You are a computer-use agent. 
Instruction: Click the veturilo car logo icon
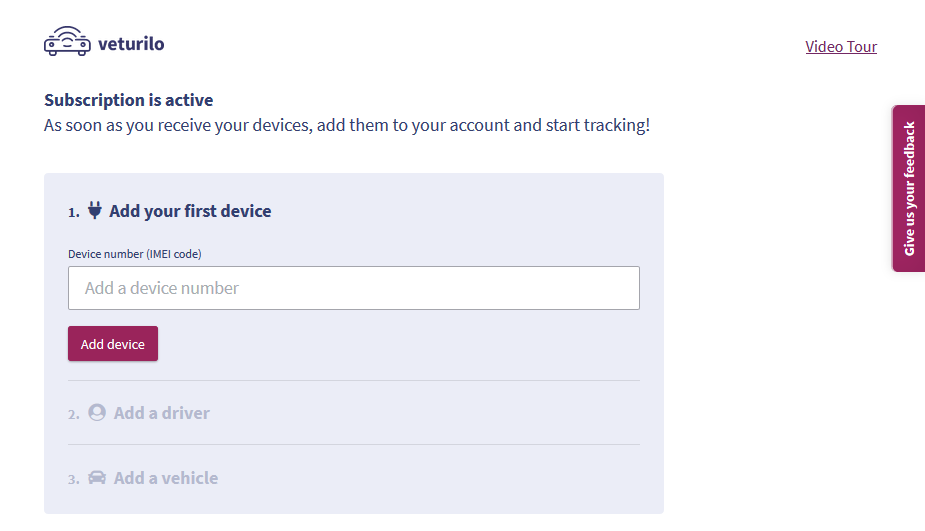67,42
